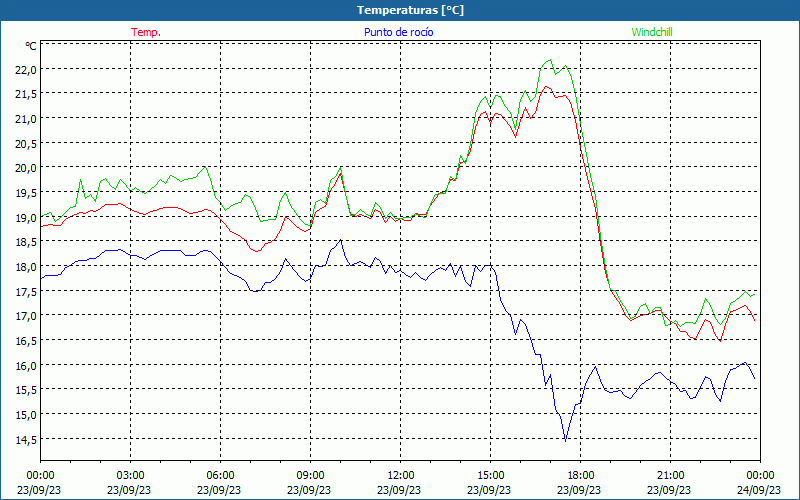The width and height of the screenshot is (800, 500).
Task: Click the 21,0 y-axis value
Action: tap(26, 119)
